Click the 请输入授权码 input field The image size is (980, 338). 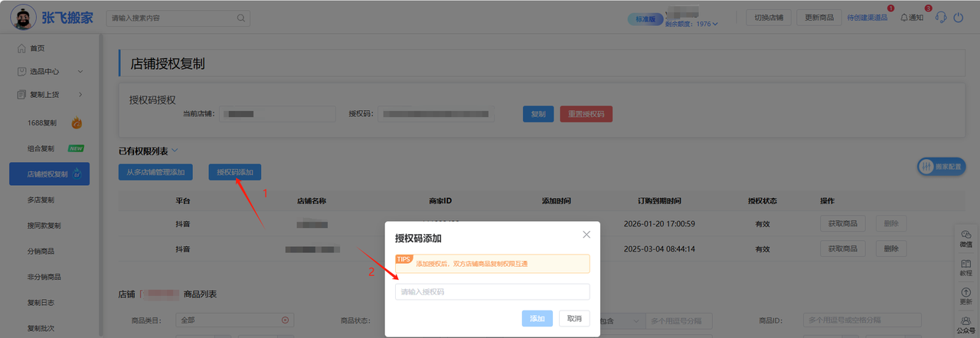coord(492,292)
